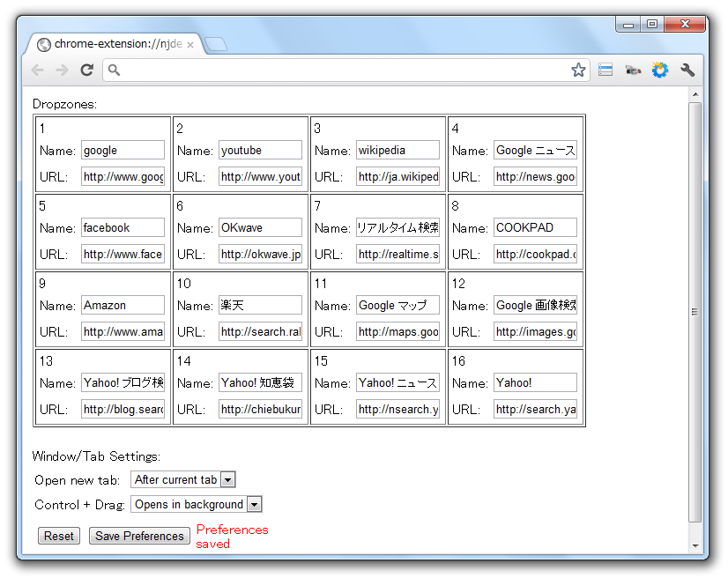Minimize the browser window
This screenshot has height=578, width=728.
pyautogui.click(x=628, y=24)
